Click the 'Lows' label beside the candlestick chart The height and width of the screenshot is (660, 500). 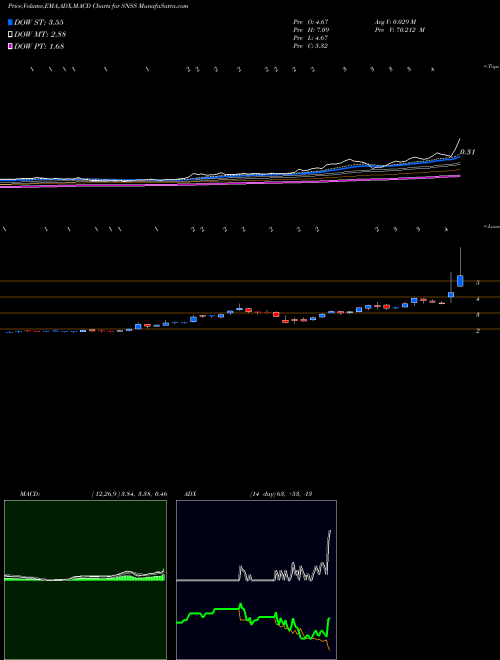click(x=492, y=226)
